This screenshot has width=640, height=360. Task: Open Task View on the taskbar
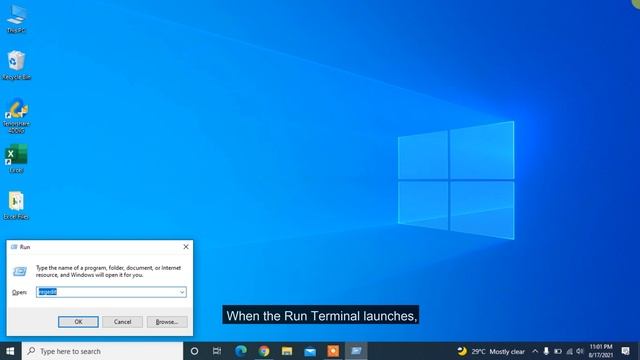pyautogui.click(x=217, y=351)
